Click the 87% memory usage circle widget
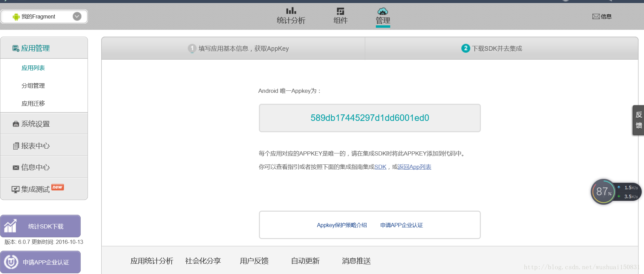This screenshot has height=274, width=644. coord(604,192)
